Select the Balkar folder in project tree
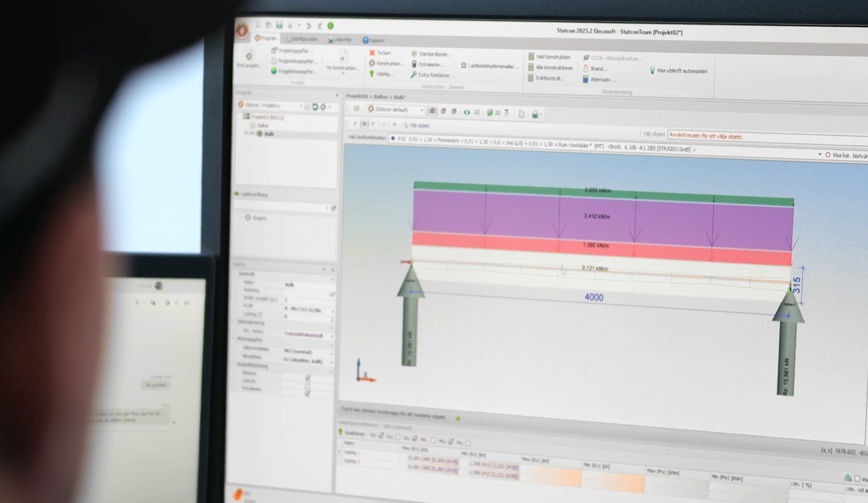Screen dimensions: 868x503 (260, 125)
